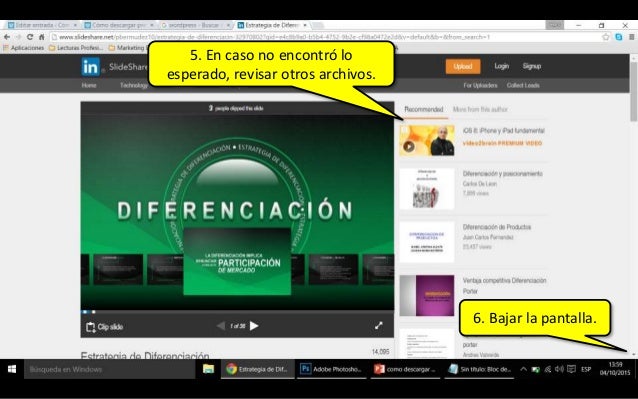638x399 pixels.
Task: Open Diferenciación de Productos link
Action: pyautogui.click(x=497, y=227)
